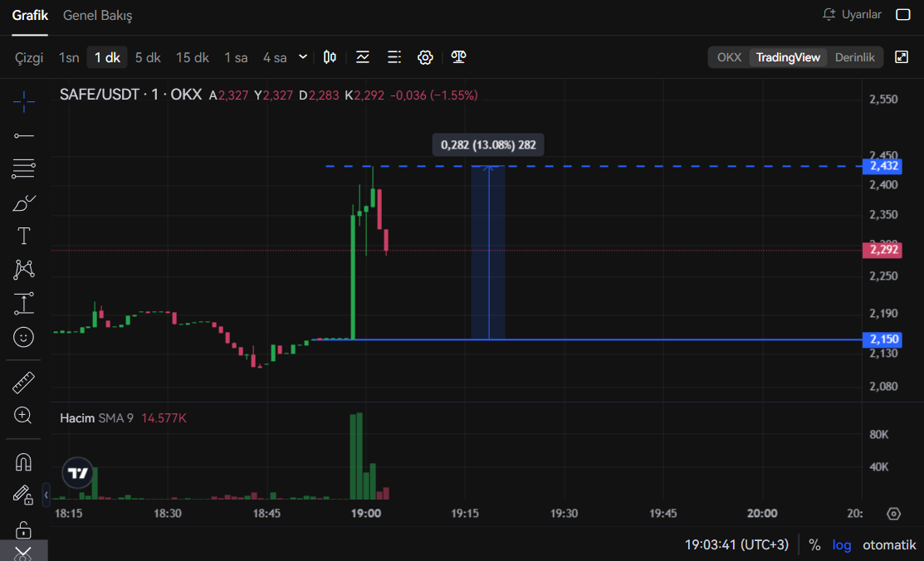The height and width of the screenshot is (561, 924).
Task: Expand the more timeframes dropdown arrow
Action: tap(303, 57)
